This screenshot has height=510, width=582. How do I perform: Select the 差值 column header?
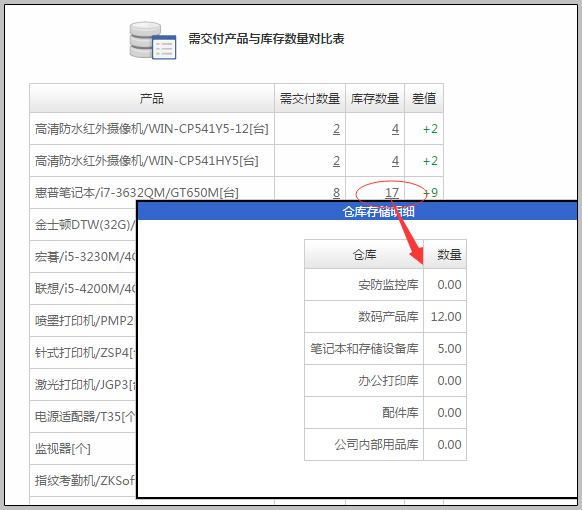click(424, 98)
